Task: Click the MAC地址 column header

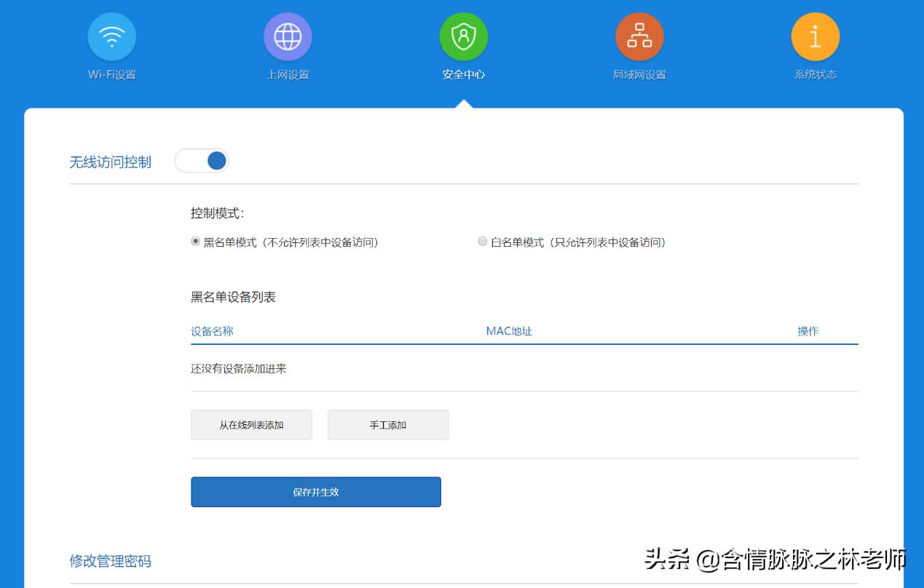Action: [509, 330]
